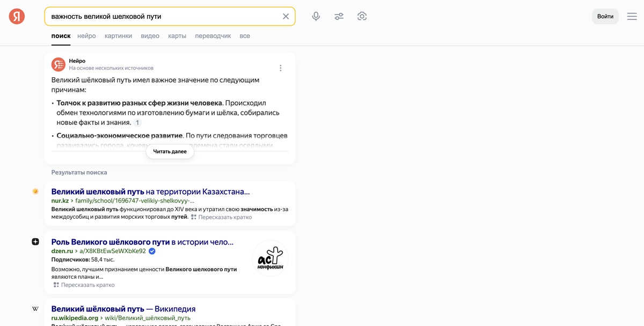The width and height of the screenshot is (644, 326).
Task: Open the Великий шёлковый путь — Википедия result
Action: [x=123, y=309]
